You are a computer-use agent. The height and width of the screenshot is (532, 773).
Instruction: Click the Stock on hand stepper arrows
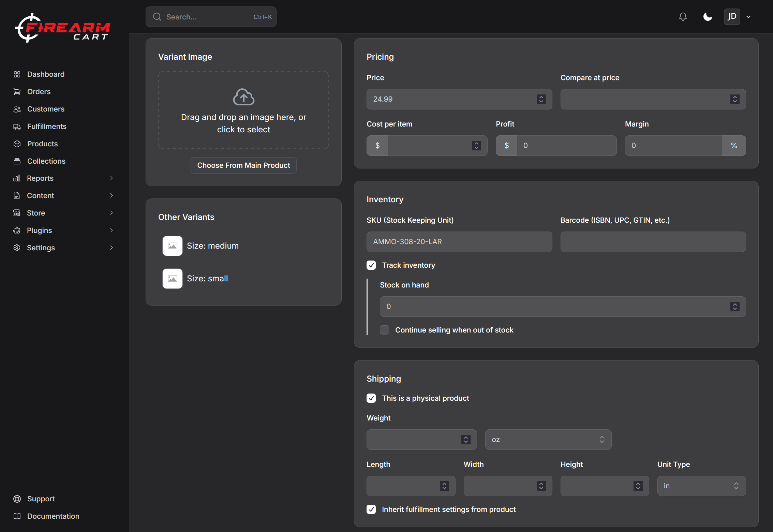point(735,307)
